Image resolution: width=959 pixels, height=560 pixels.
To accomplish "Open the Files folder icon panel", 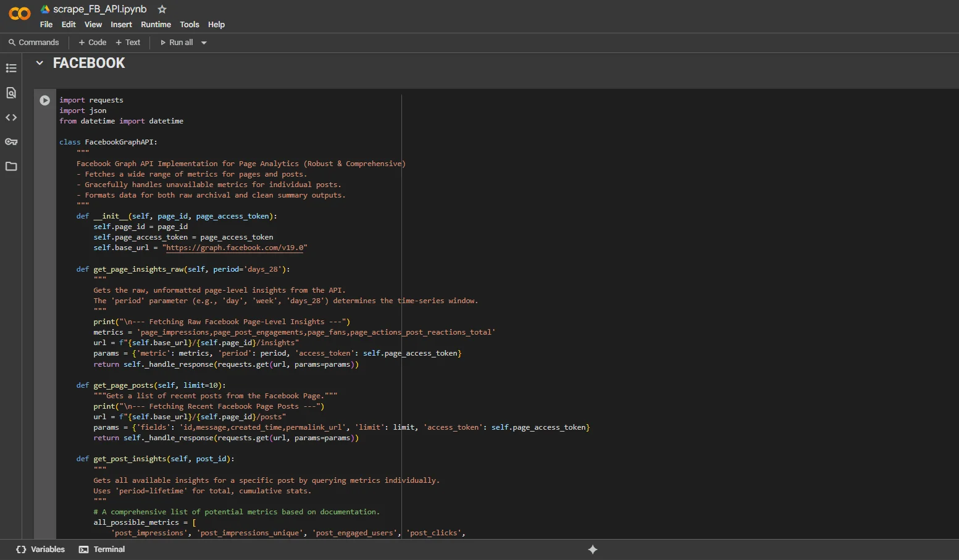I will coord(11,167).
